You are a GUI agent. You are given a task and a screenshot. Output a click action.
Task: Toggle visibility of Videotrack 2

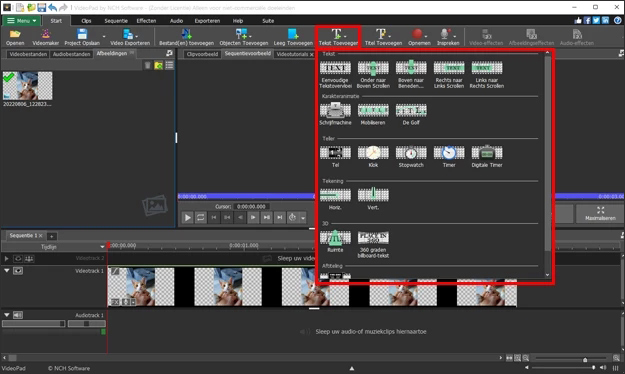[x=18, y=258]
